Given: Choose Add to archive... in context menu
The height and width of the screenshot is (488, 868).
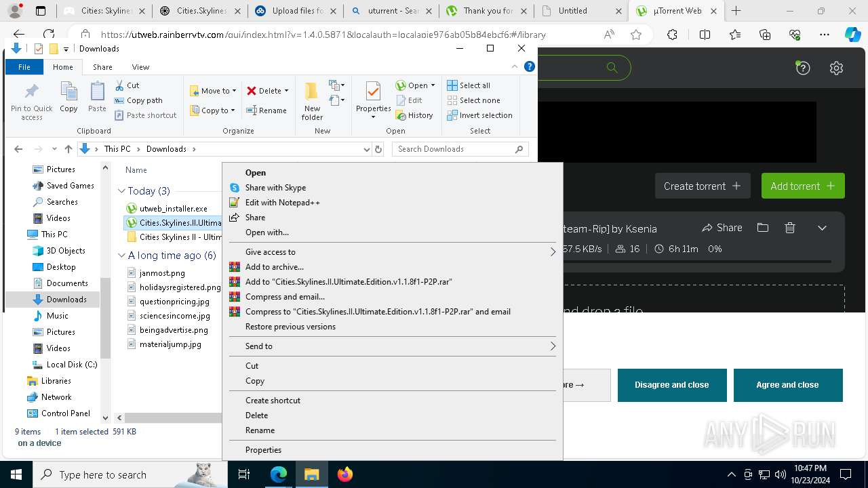Looking at the screenshot, I should pos(274,267).
